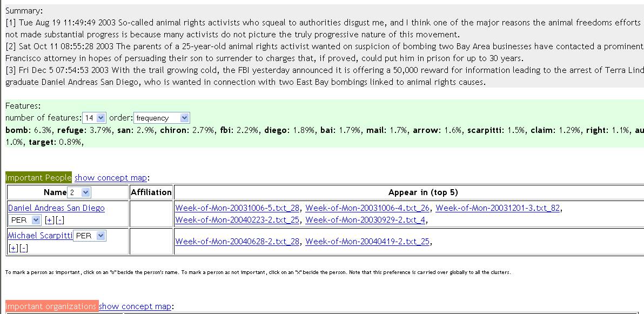The image size is (644, 314).
Task: Click show concept map beside Important organizations
Action: [135, 306]
